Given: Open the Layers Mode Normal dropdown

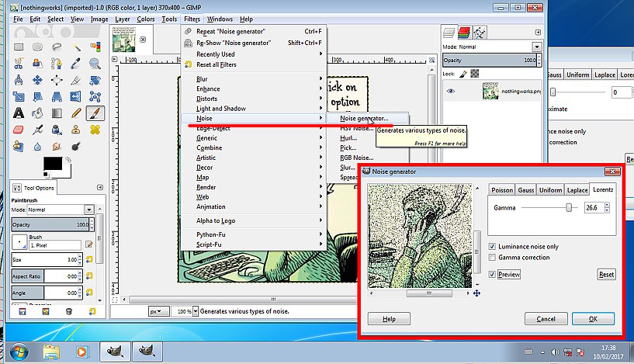Looking at the screenshot, I should pos(536,47).
